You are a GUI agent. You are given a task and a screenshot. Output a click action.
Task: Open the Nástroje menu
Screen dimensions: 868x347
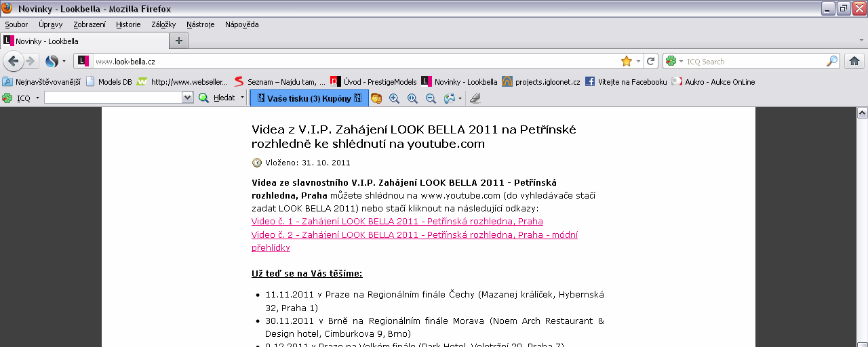pyautogui.click(x=201, y=24)
